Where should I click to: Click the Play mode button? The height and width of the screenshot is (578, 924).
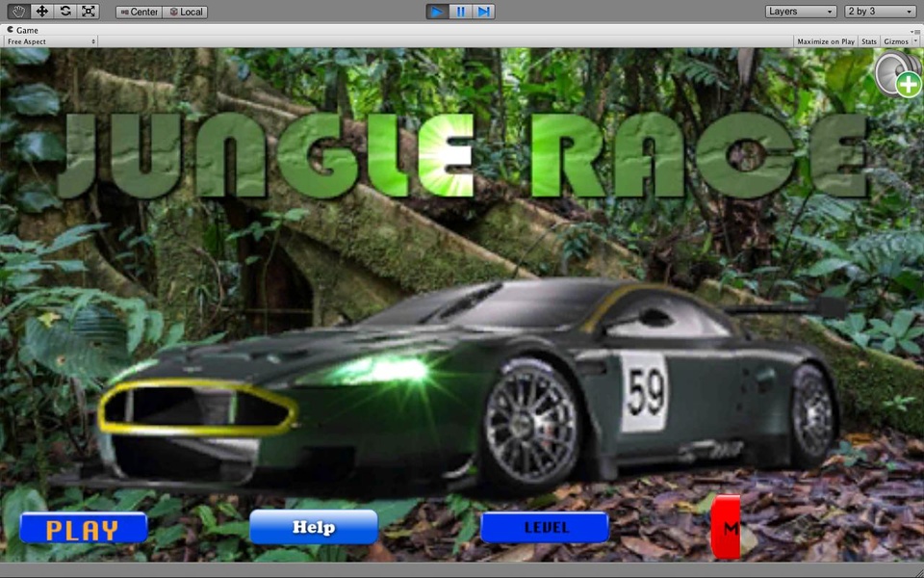[x=437, y=12]
